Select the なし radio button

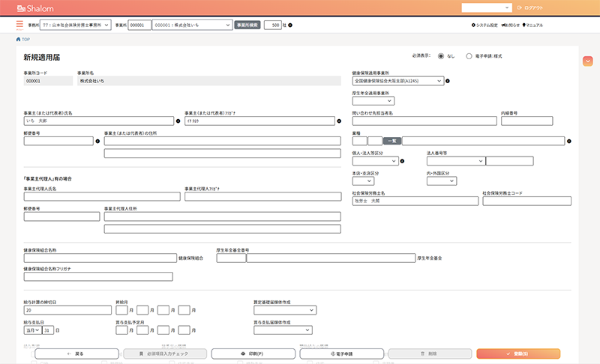[441, 56]
